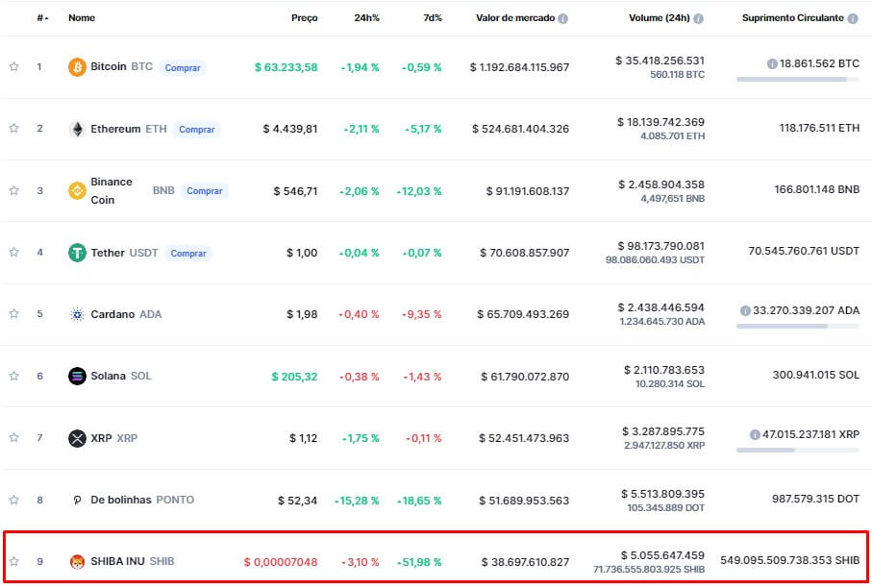Click the Ethereum diamond logo

77,129
